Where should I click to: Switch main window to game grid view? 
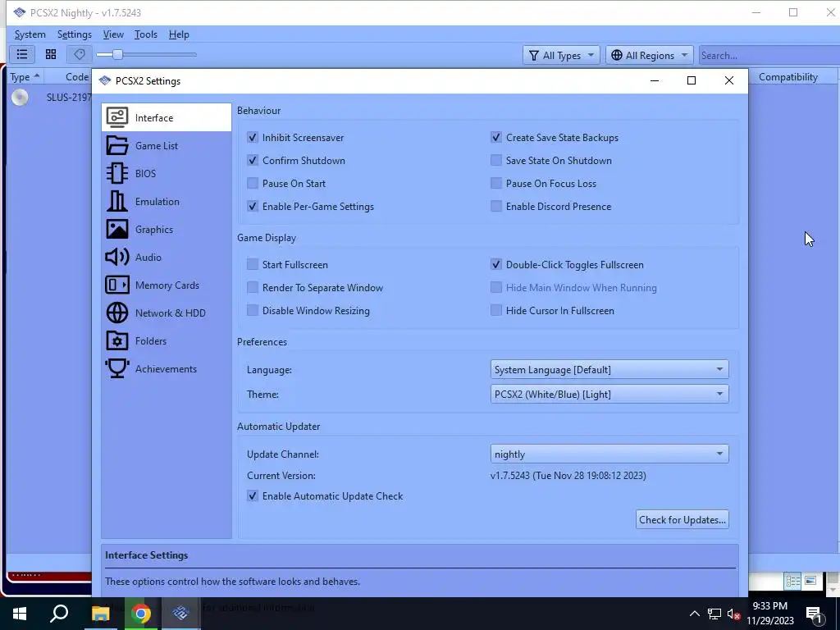pyautogui.click(x=51, y=54)
